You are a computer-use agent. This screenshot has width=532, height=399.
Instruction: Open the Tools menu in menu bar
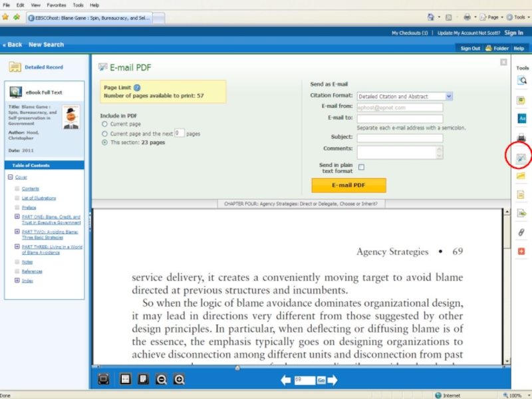coord(78,5)
